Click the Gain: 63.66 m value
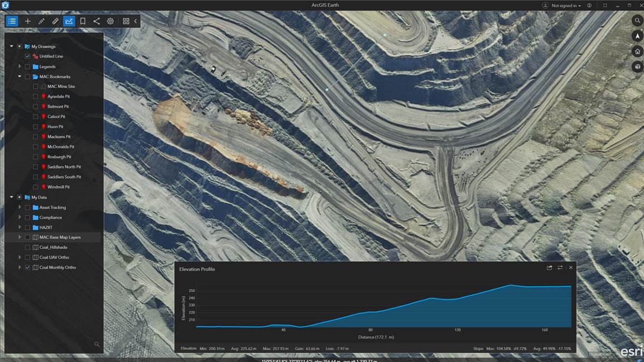 click(x=307, y=349)
